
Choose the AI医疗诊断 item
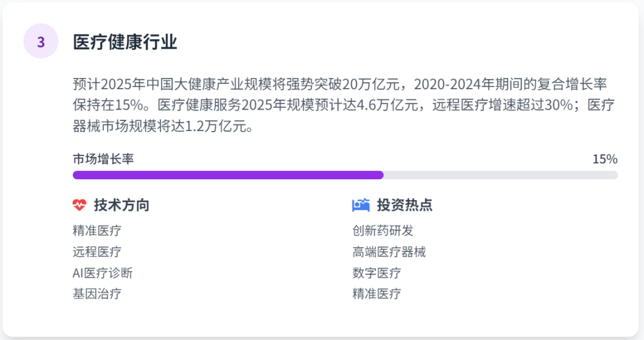[x=103, y=273]
